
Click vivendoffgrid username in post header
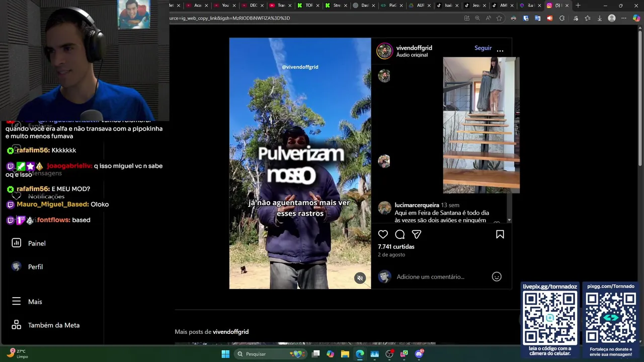pos(414,48)
